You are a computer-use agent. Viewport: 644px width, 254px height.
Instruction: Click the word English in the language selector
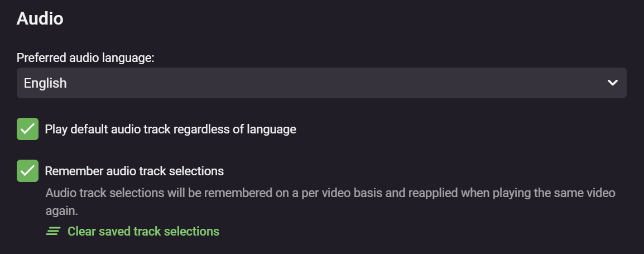pyautogui.click(x=45, y=83)
